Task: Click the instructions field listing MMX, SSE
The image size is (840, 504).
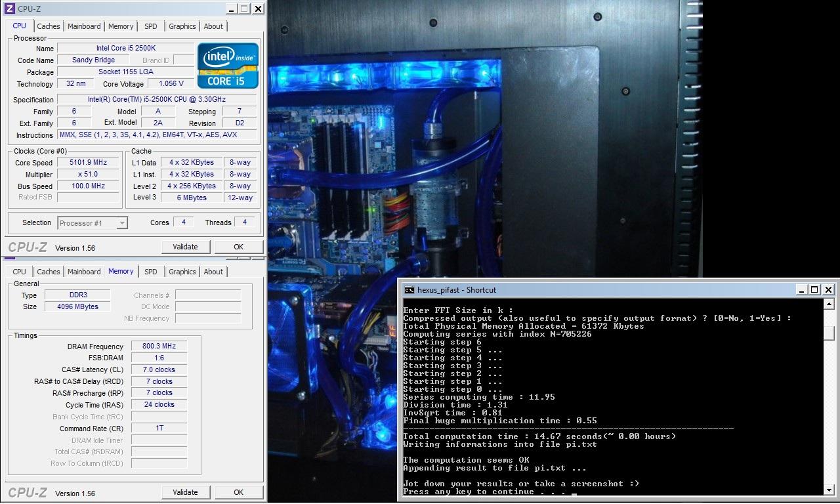Action: coord(157,135)
